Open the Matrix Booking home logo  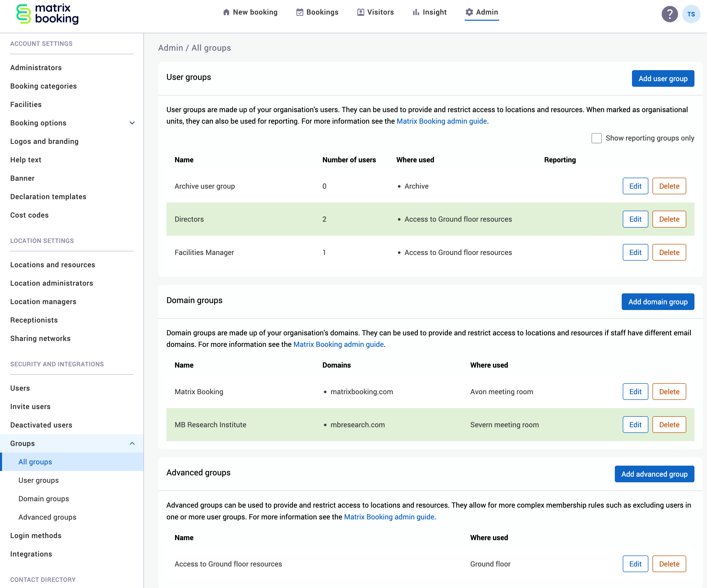click(x=47, y=14)
